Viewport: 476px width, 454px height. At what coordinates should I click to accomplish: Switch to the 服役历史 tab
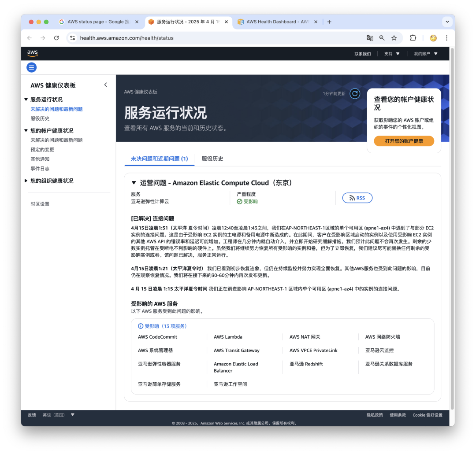point(212,159)
